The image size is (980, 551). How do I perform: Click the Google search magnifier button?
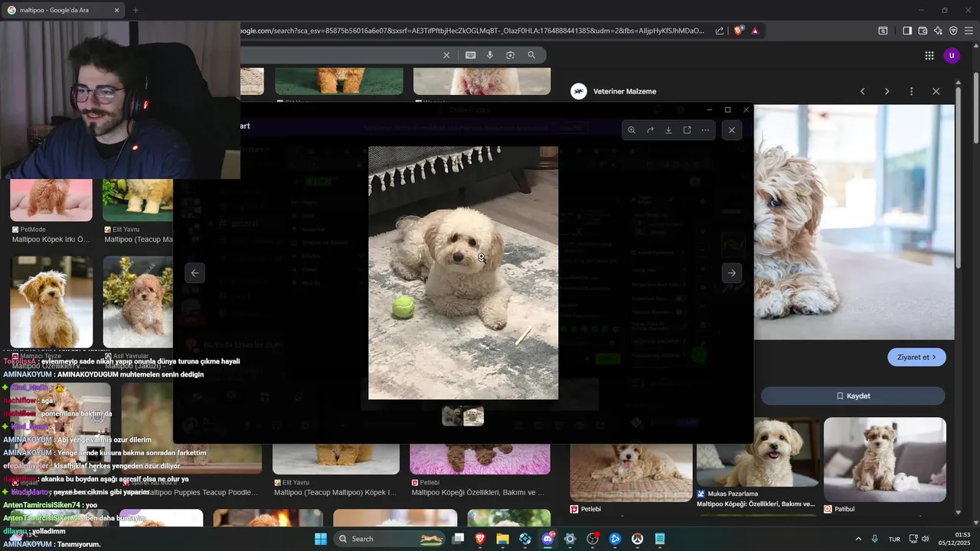531,55
